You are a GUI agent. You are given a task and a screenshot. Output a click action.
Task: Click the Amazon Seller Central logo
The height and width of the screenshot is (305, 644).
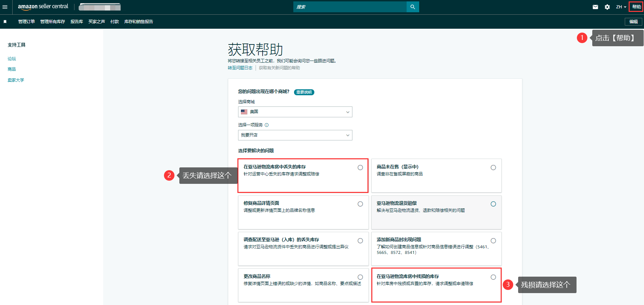click(43, 7)
